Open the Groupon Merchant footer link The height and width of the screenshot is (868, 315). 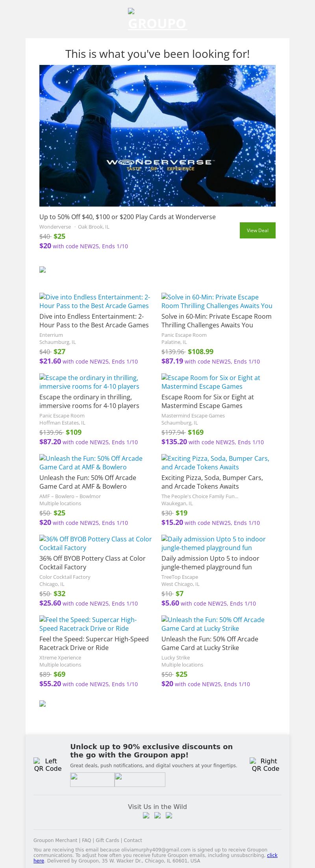tap(56, 840)
